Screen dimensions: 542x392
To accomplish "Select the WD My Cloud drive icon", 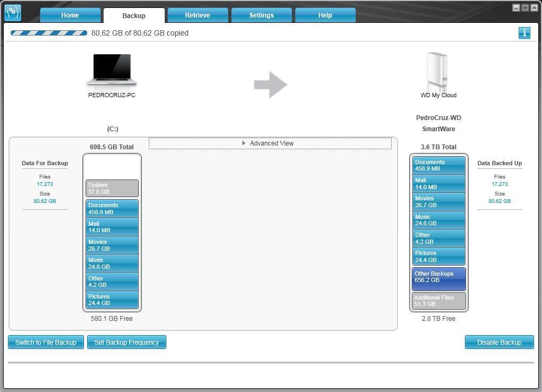I will coord(437,71).
